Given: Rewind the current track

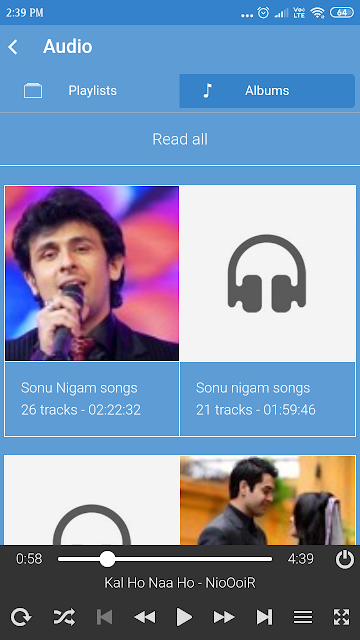Looking at the screenshot, I should (145, 617).
